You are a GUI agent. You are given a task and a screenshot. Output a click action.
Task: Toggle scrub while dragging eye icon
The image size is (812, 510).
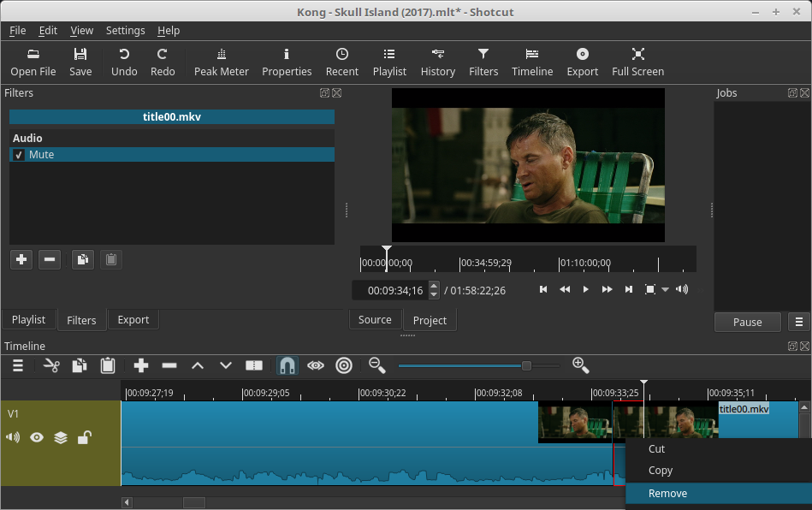point(316,366)
